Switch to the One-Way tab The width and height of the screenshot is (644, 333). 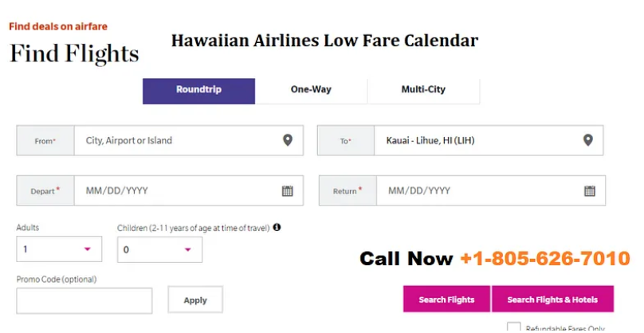coord(311,91)
